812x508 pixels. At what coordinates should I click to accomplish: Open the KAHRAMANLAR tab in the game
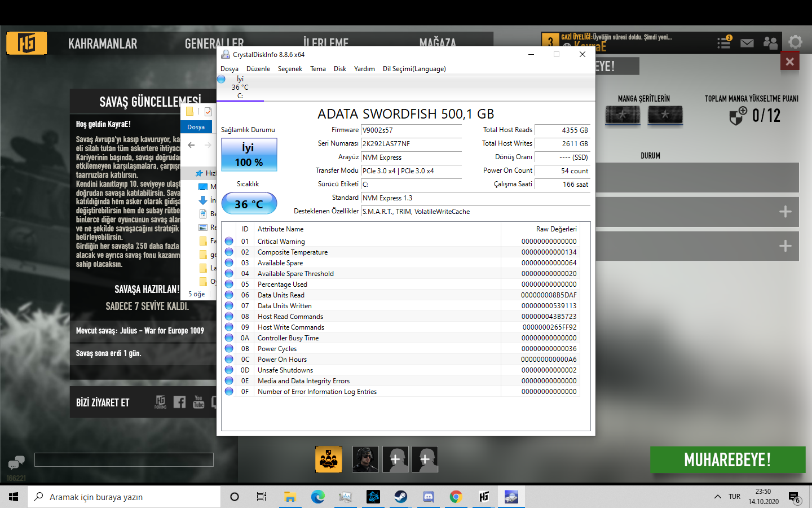103,43
